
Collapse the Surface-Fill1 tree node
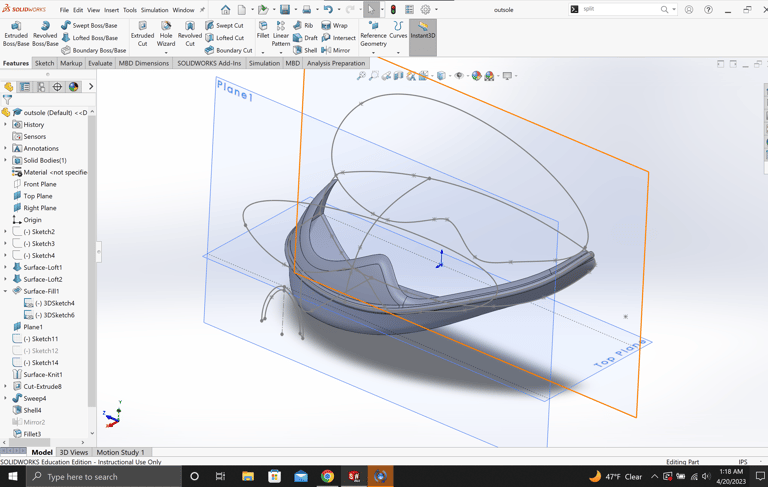coord(6,291)
